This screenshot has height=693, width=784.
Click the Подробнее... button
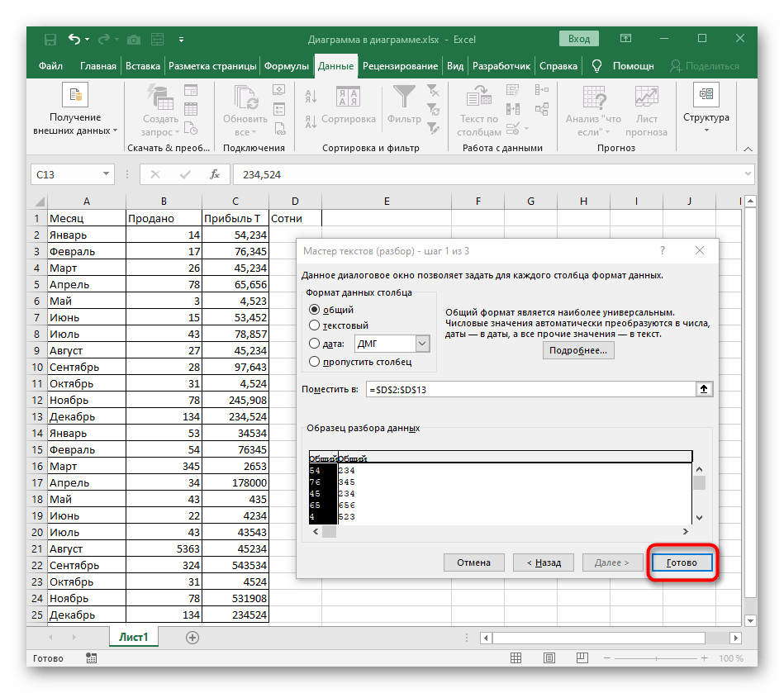click(578, 350)
